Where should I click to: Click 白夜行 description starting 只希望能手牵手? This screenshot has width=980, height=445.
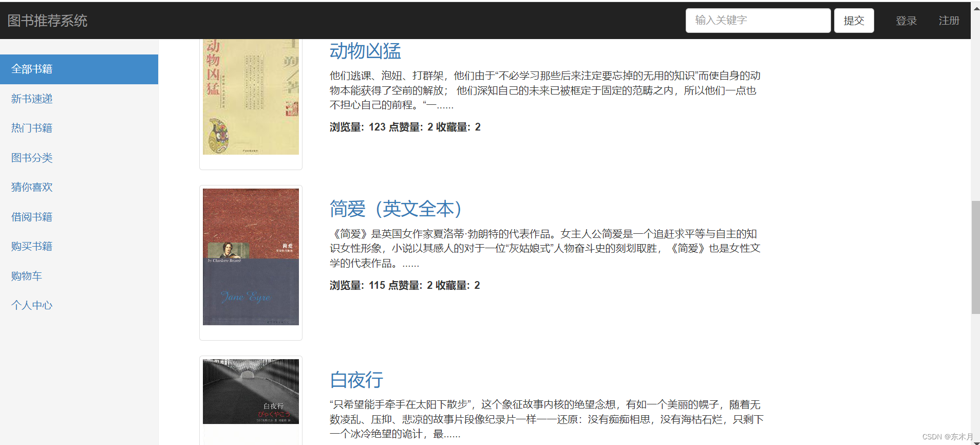point(546,419)
